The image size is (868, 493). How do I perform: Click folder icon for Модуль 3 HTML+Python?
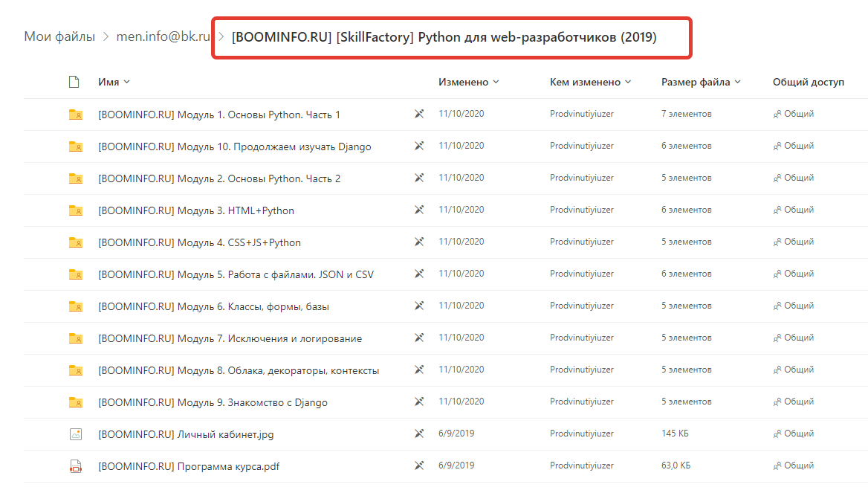(x=75, y=210)
